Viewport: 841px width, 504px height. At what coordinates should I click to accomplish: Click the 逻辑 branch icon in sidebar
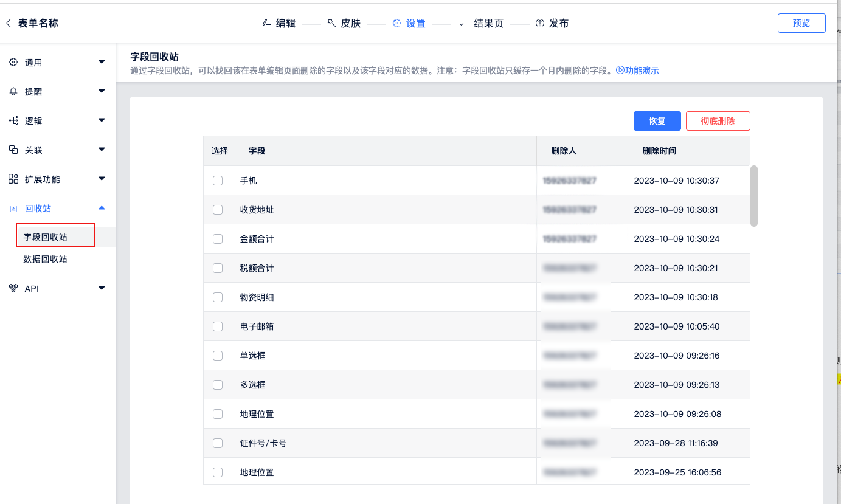coord(13,120)
